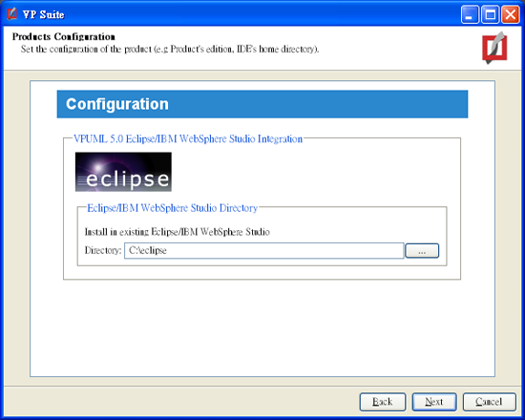Click the 'Products Configuration' heading
Screen dimensions: 525x420
click(x=64, y=36)
